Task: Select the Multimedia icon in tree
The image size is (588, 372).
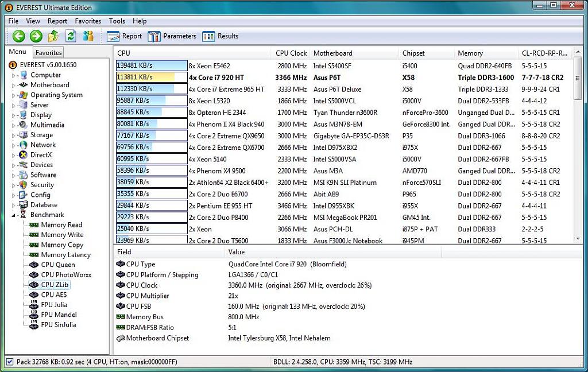Action: [23, 125]
